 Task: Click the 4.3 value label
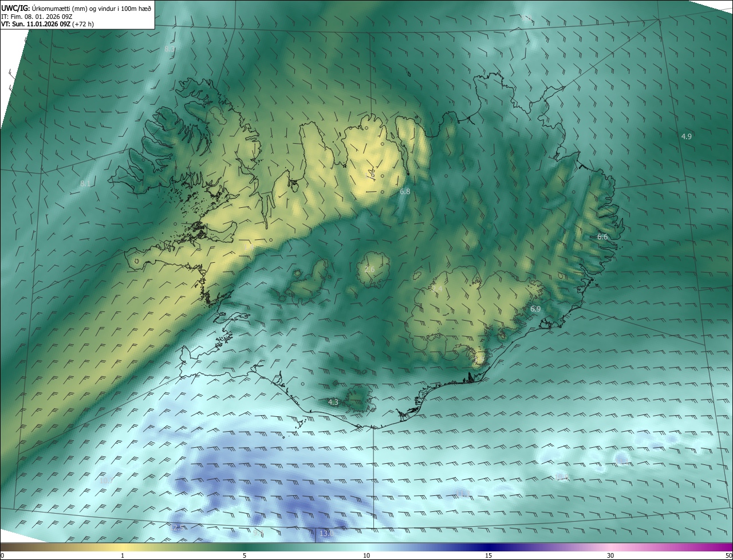pyautogui.click(x=333, y=403)
